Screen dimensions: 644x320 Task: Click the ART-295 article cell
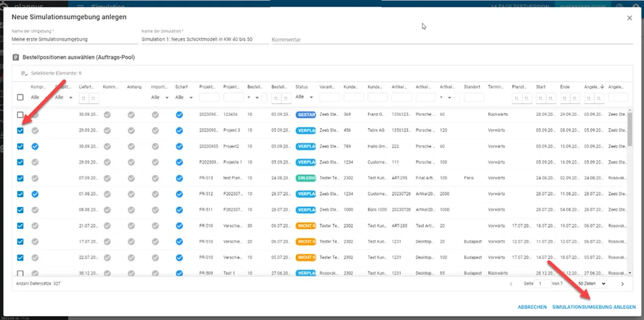(x=400, y=178)
